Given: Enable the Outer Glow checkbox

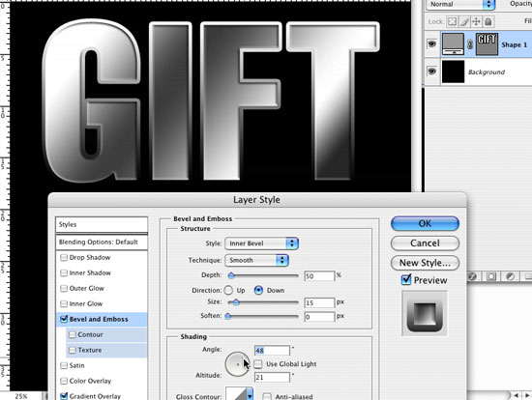Looking at the screenshot, I should (x=64, y=289).
